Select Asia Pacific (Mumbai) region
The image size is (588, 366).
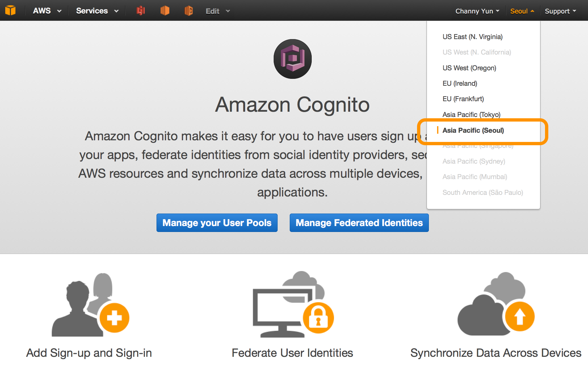click(475, 177)
